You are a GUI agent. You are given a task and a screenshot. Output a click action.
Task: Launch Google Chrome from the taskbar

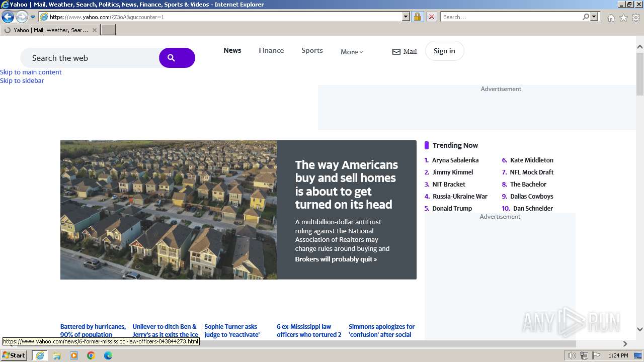pos(91,355)
